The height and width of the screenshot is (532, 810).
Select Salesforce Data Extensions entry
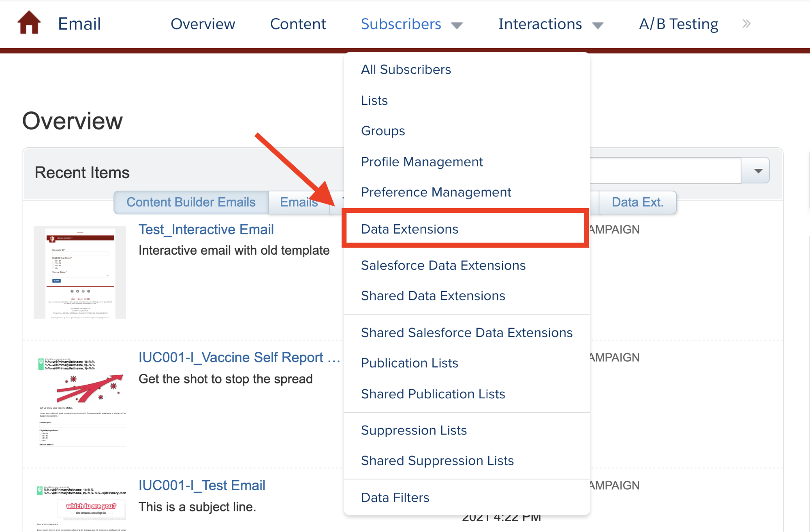tap(443, 265)
